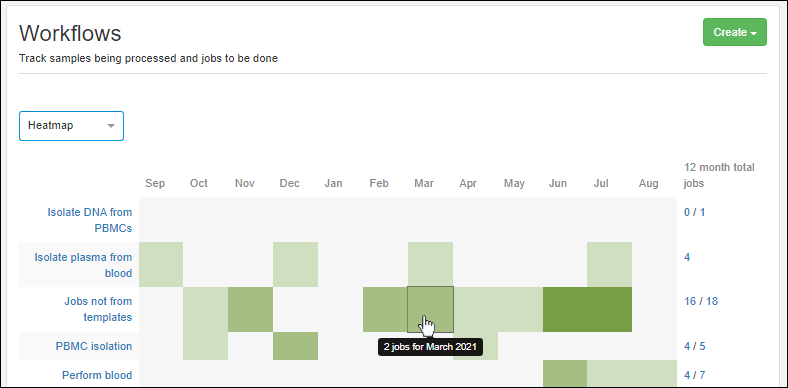
Task: Click the 4 / 5 total jobs link
Action: (x=695, y=346)
